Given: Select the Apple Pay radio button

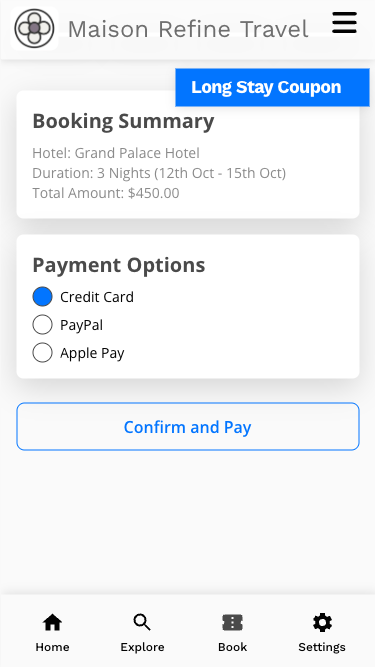Looking at the screenshot, I should [43, 353].
